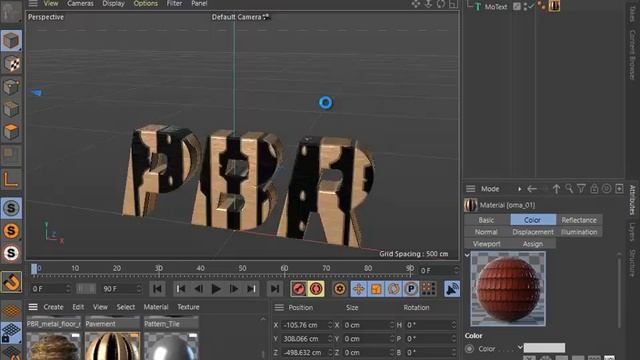Select the orange Polygons mode cube icon
The width and height of the screenshot is (640, 360).
11,132
